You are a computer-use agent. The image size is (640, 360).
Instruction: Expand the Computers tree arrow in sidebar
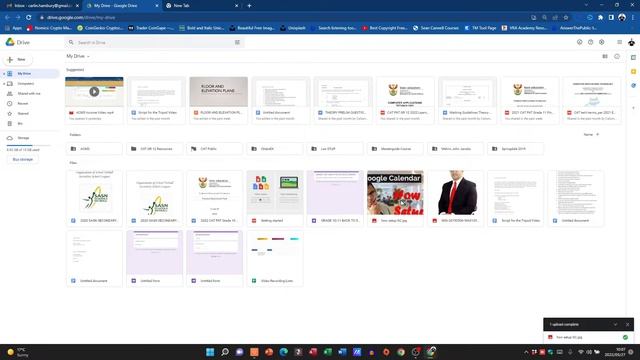tap(4, 84)
